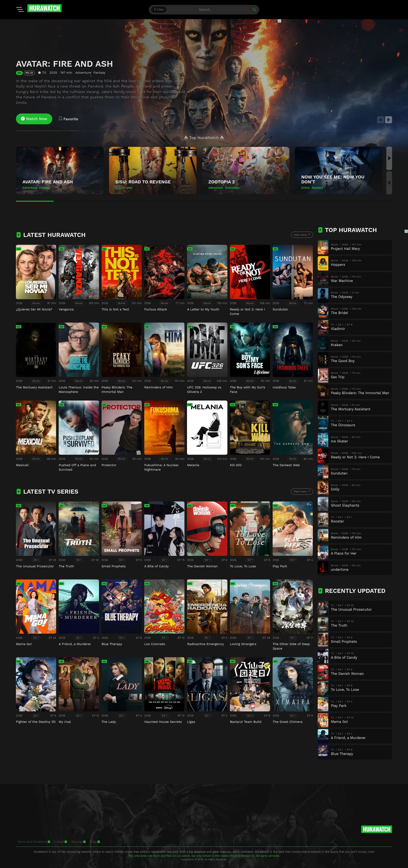Open Avatar: Fire and Ash carousel card
The height and width of the screenshot is (868, 408).
point(60,170)
